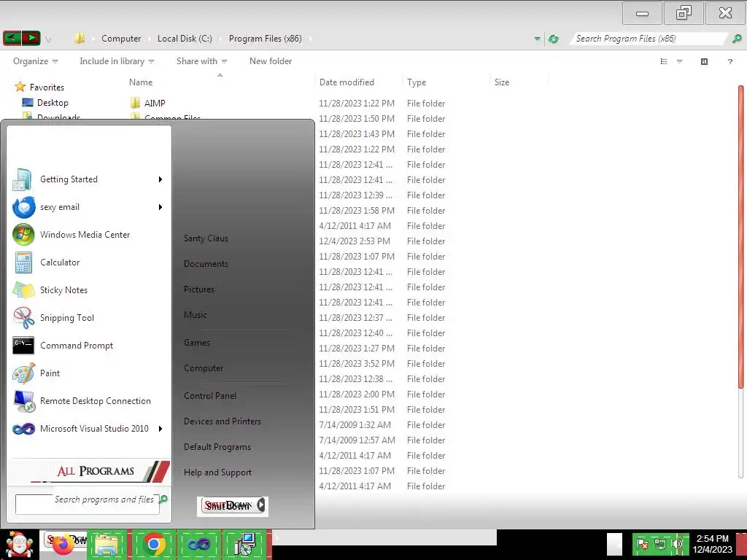Open Google Chrome from the taskbar
747x560 pixels.
point(153,544)
